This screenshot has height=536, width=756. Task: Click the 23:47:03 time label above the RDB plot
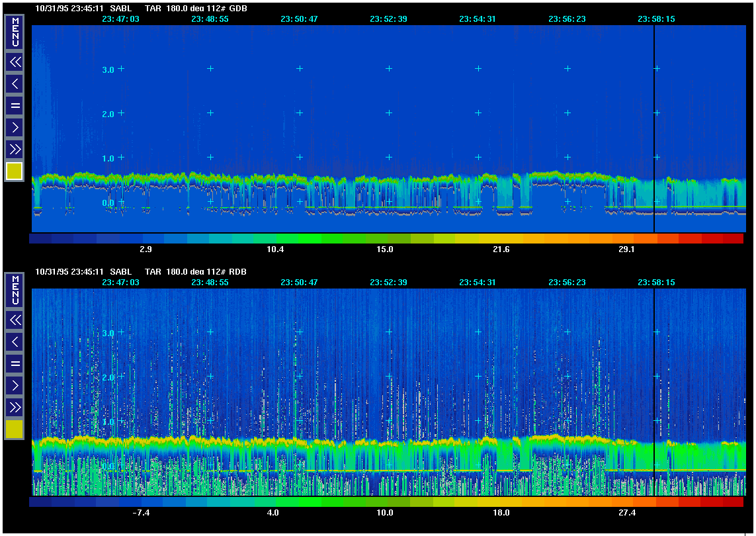click(120, 283)
